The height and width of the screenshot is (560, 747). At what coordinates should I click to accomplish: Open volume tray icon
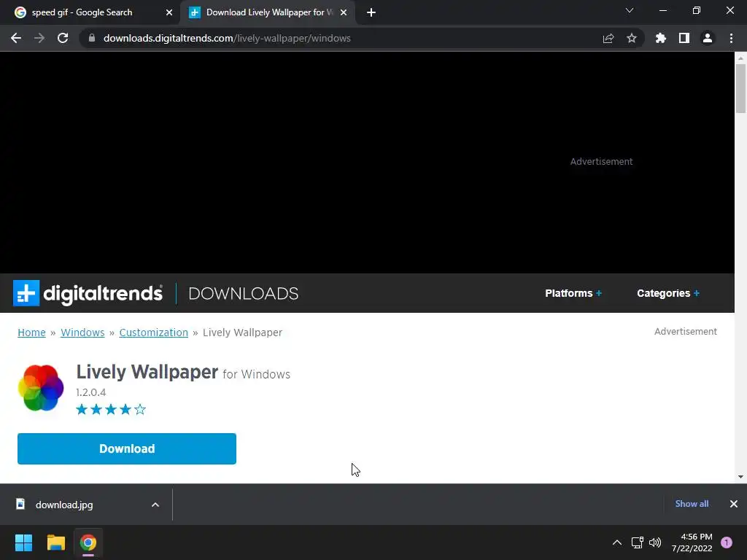coord(655,542)
